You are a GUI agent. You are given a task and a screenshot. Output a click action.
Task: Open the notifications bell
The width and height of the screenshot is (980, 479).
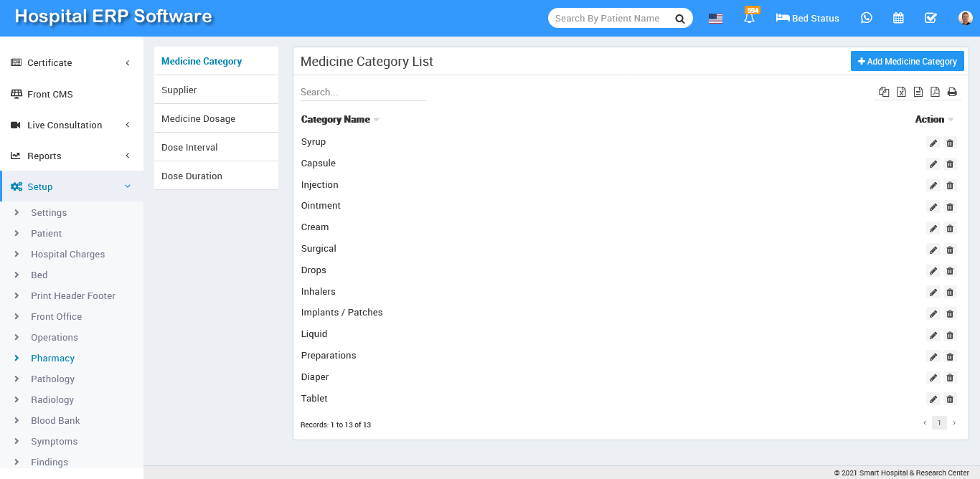click(750, 18)
